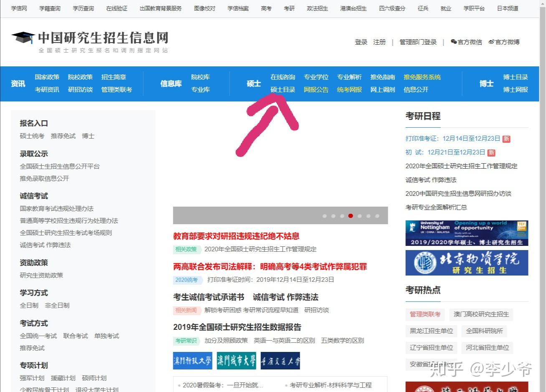
Task: Click the 考研 tab in top bar
Action: (289, 8)
